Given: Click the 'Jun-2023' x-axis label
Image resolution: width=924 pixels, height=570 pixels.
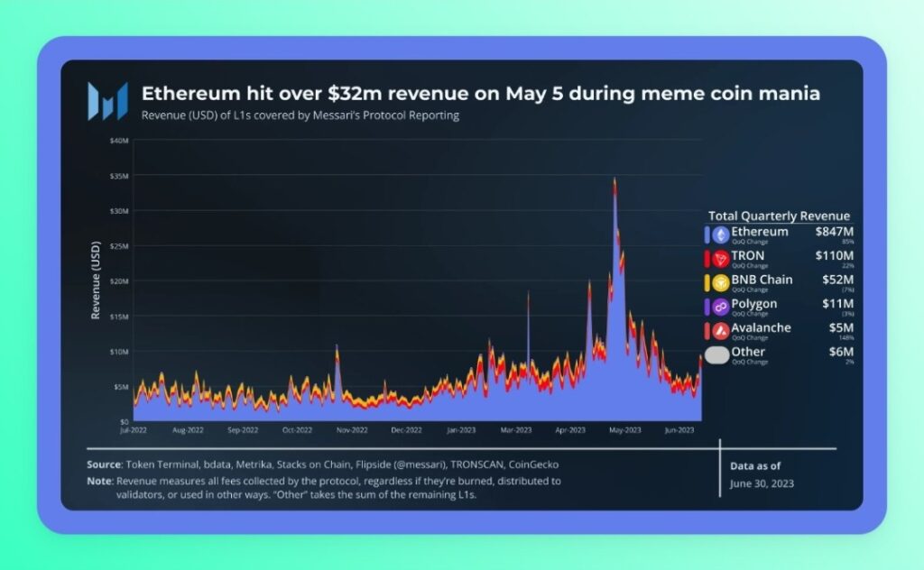Looking at the screenshot, I should (679, 430).
